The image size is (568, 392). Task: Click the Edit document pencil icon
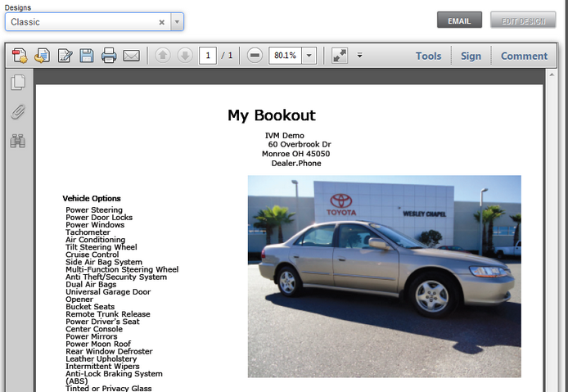point(65,56)
